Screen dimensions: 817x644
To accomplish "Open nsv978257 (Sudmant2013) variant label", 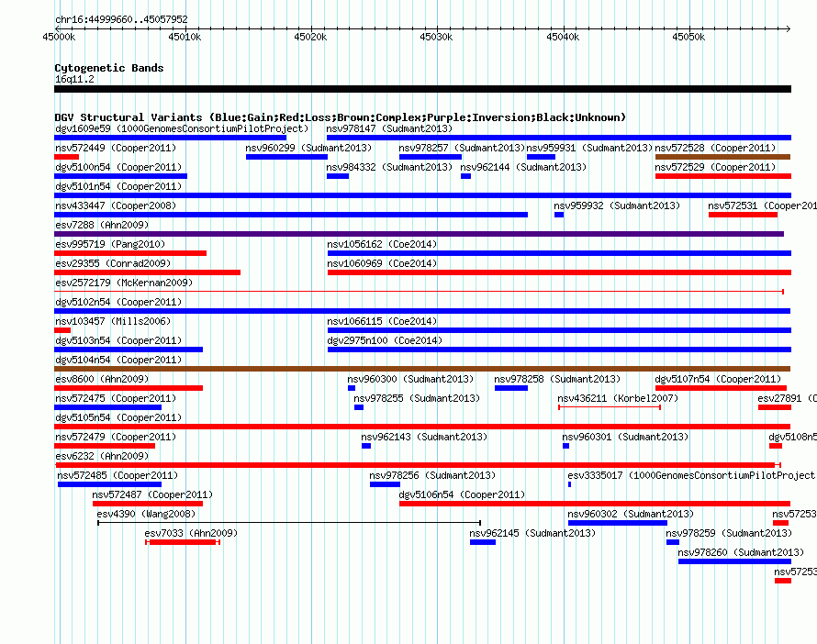I will 462,148.
